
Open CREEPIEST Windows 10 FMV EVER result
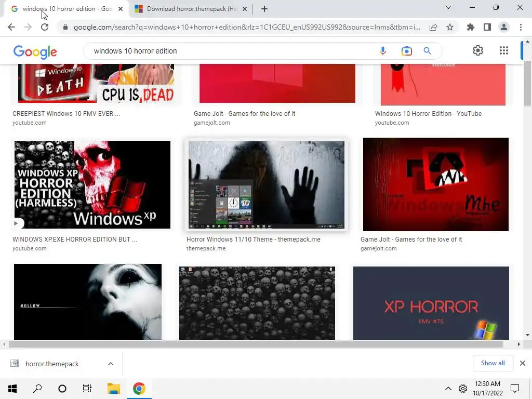(x=66, y=114)
